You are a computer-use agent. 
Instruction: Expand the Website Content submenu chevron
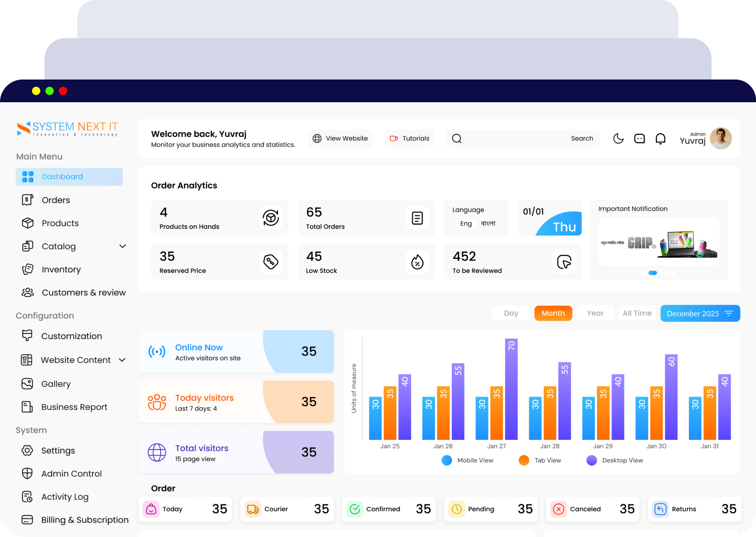(x=122, y=360)
